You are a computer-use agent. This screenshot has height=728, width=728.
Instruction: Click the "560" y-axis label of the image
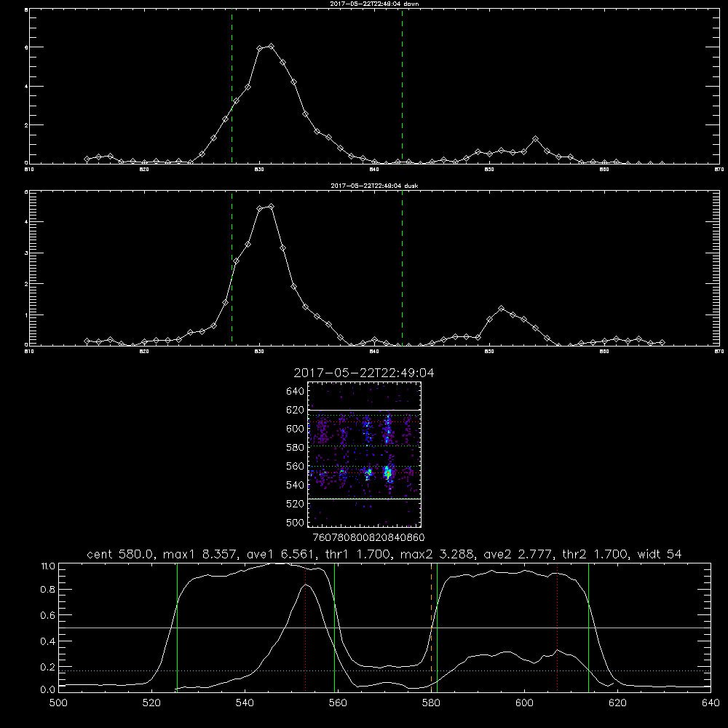296,466
